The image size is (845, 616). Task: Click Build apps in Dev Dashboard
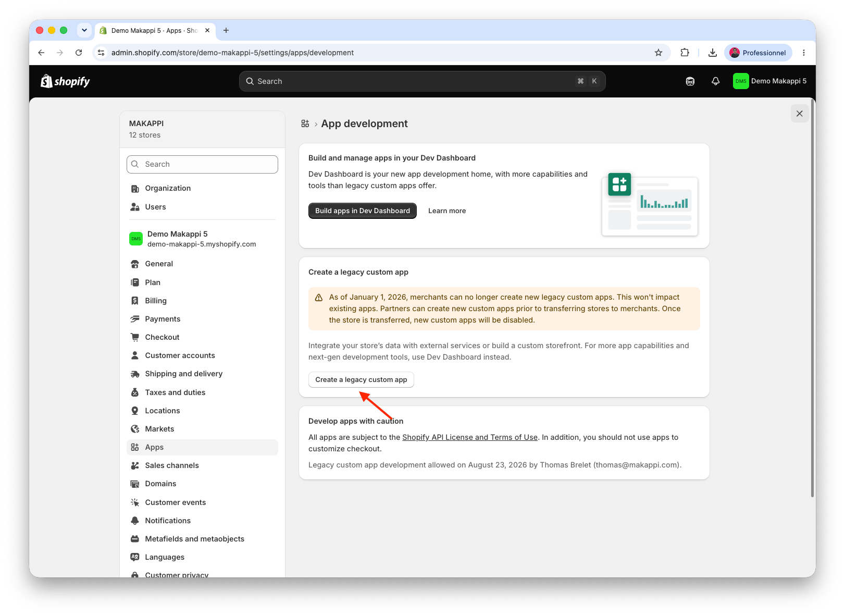pos(363,211)
